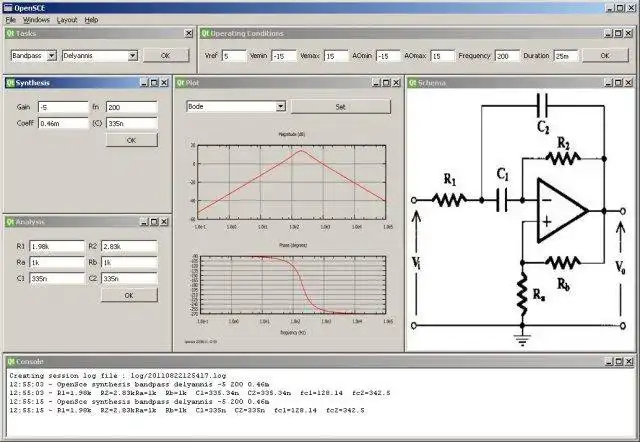The image size is (640, 442).
Task: Minimize the Console panel
Action: click(x=608, y=362)
